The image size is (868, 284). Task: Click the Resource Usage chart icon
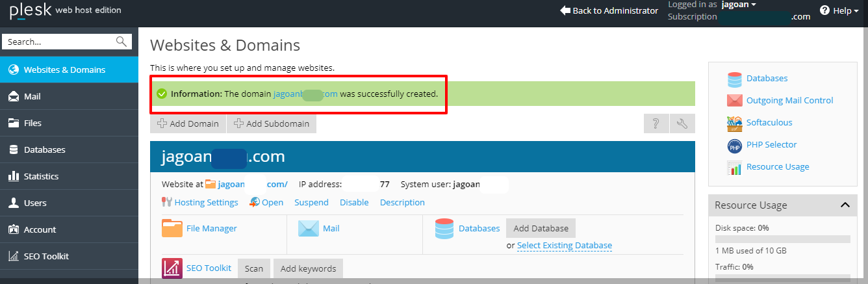[735, 168]
